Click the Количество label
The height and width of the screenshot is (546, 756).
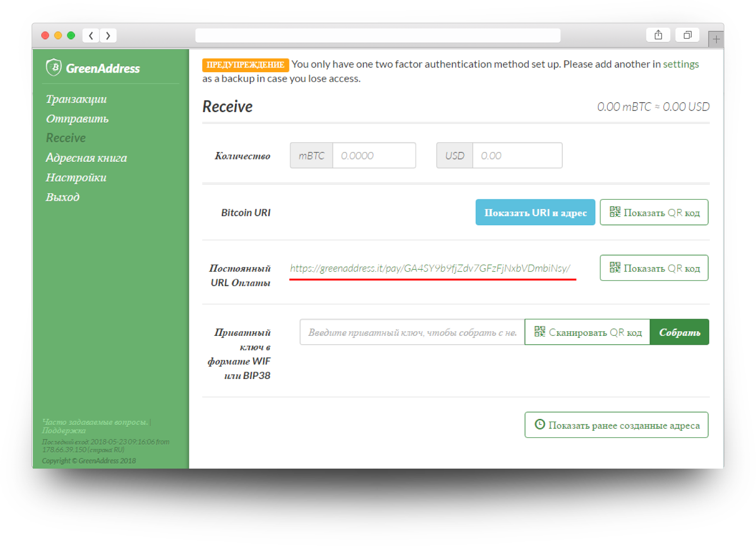[242, 156]
